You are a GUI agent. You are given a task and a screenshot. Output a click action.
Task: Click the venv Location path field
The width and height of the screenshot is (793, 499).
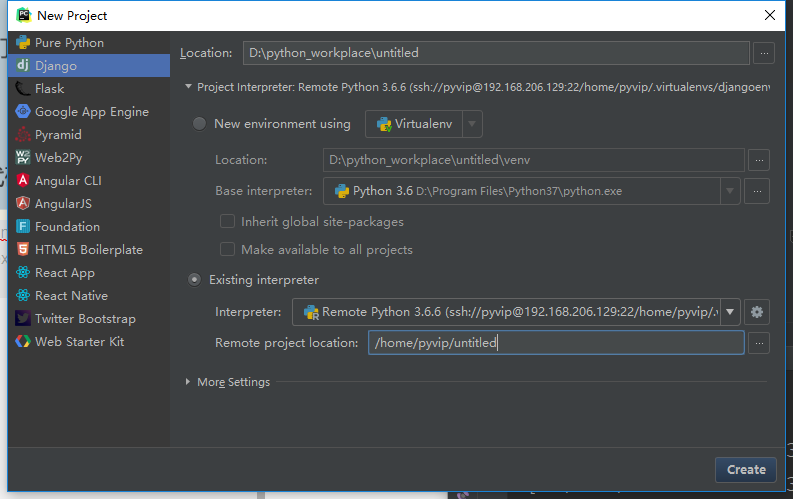pyautogui.click(x=534, y=160)
